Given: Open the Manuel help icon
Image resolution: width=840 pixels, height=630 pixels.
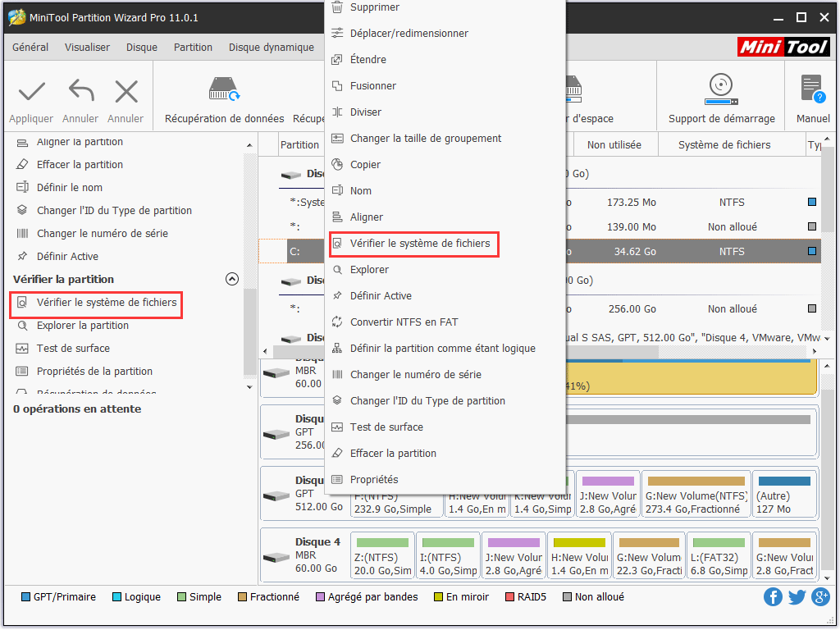Looking at the screenshot, I should 813,89.
